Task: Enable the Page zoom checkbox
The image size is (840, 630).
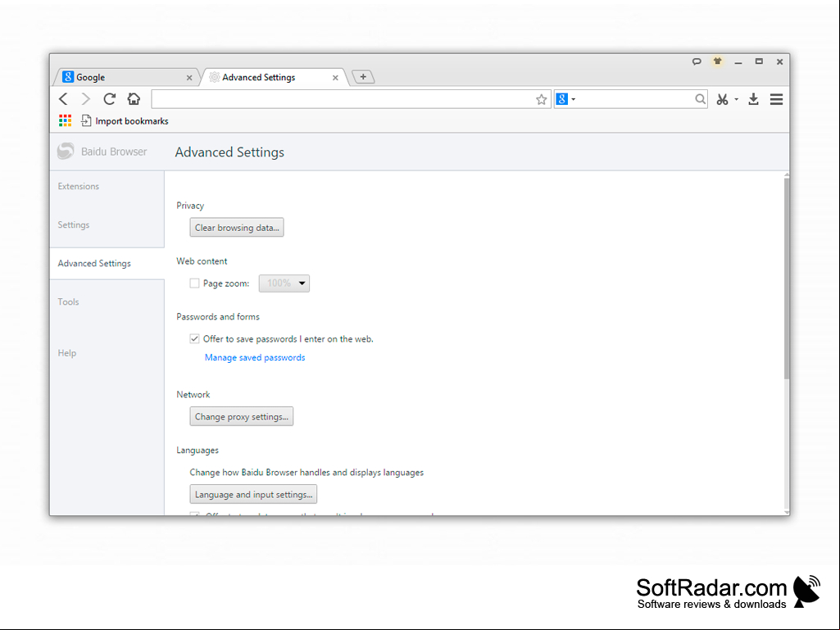Action: click(x=194, y=283)
